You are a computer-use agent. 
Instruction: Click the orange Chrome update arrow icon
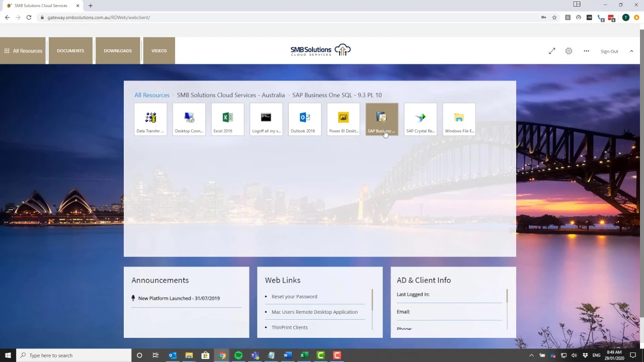(636, 18)
